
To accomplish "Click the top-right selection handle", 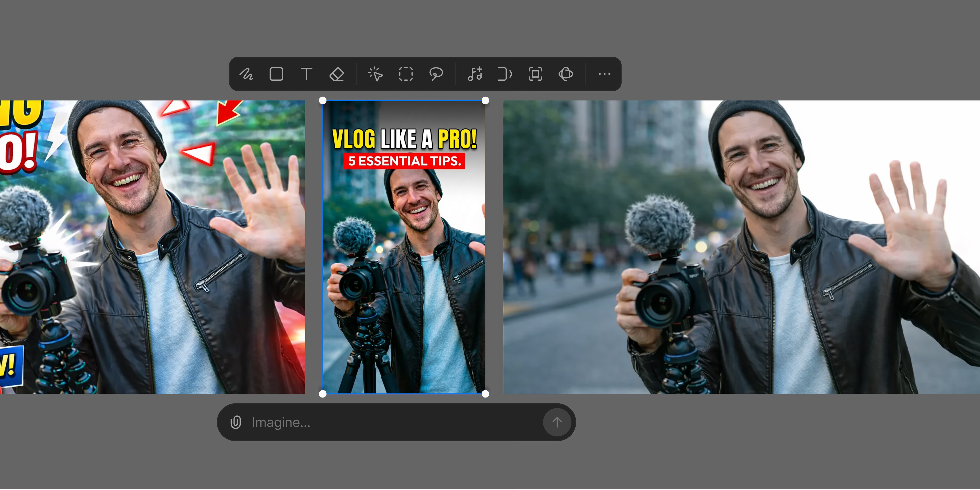I will click(x=485, y=101).
